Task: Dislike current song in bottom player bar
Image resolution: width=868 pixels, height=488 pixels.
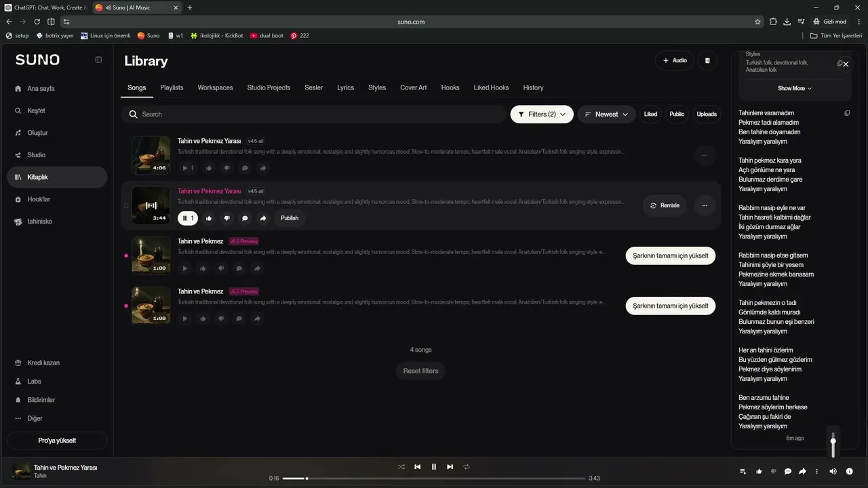Action: (x=773, y=472)
